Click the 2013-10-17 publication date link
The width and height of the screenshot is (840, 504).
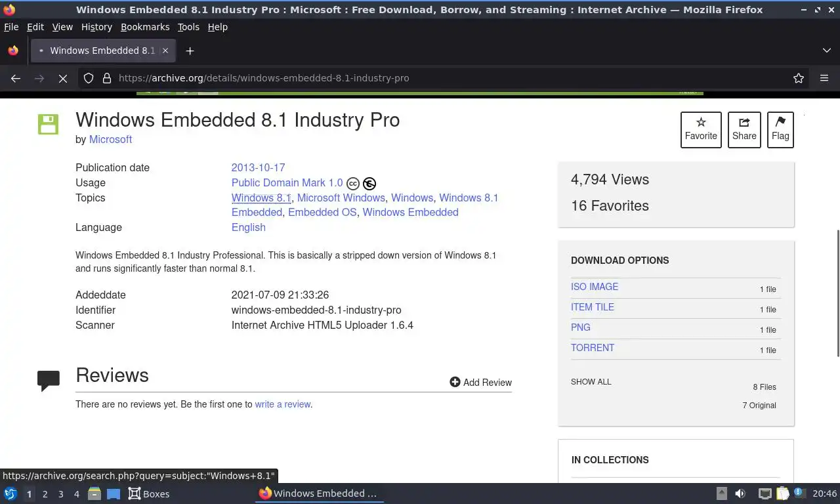258,167
